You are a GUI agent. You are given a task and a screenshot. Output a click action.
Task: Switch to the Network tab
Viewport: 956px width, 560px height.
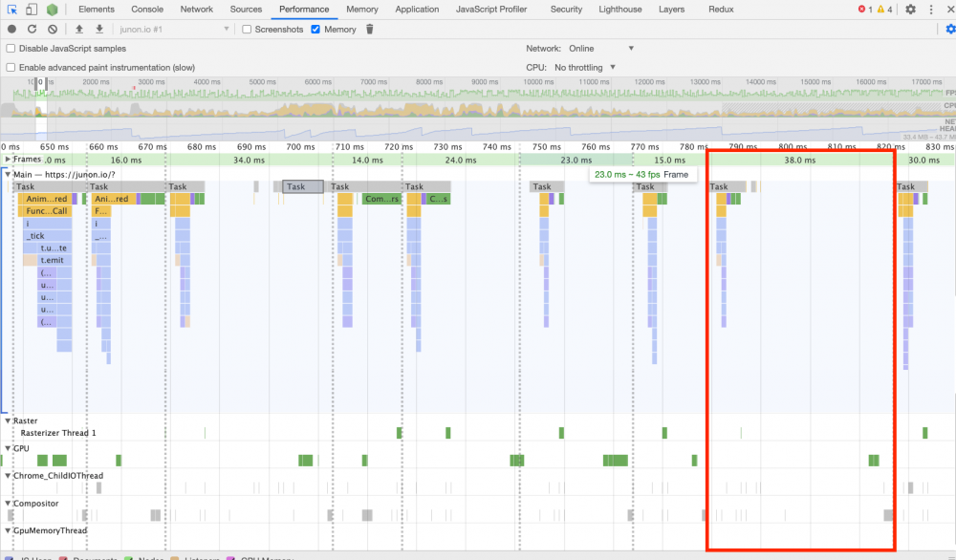[x=196, y=10]
